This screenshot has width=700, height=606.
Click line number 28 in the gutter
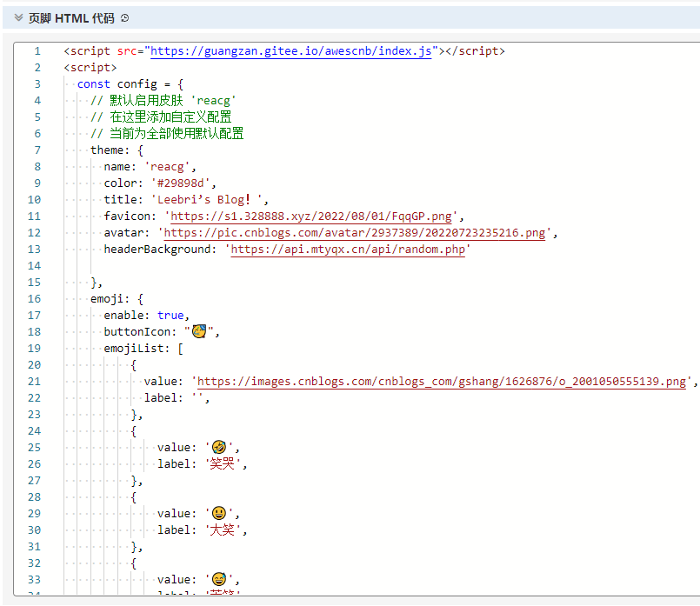35,497
